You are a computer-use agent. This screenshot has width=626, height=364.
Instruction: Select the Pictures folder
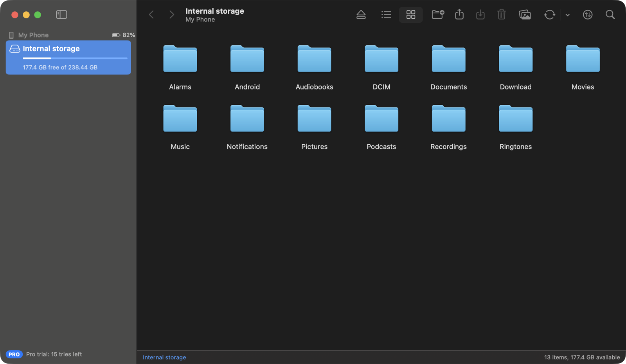(315, 127)
